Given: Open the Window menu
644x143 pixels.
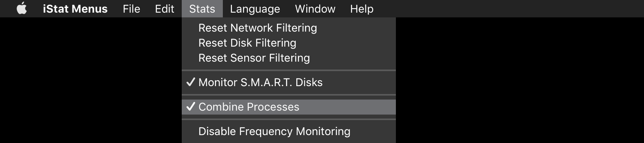Looking at the screenshot, I should tap(315, 9).
